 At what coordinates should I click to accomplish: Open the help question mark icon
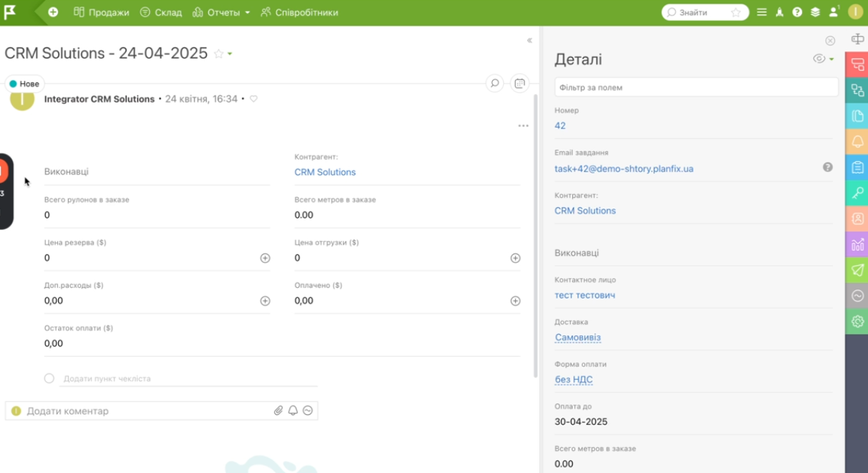point(797,12)
